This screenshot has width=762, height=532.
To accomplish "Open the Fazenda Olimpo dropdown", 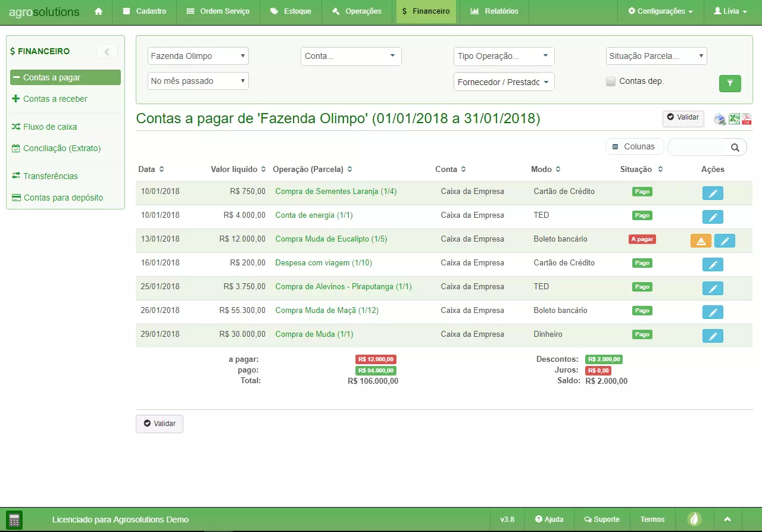I will click(198, 56).
